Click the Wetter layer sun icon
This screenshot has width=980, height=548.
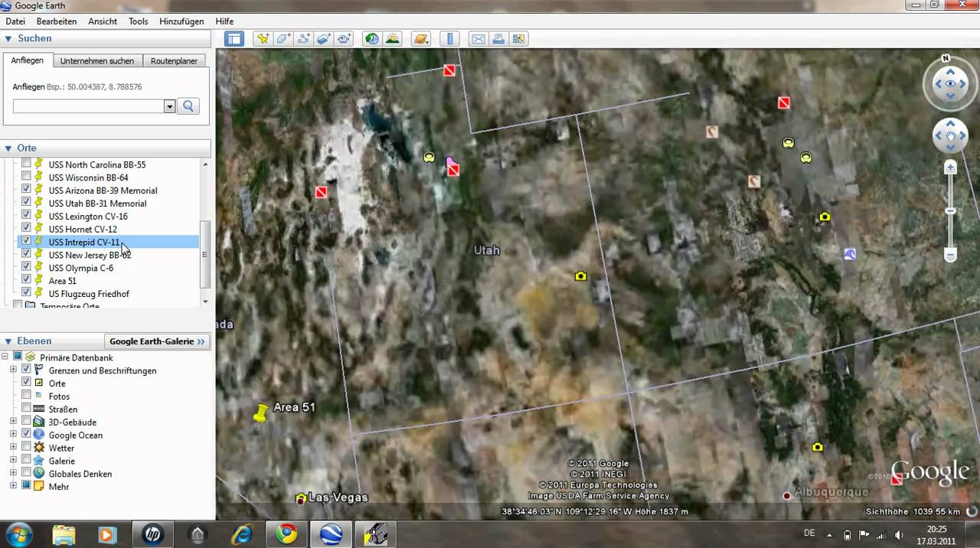[x=39, y=448]
